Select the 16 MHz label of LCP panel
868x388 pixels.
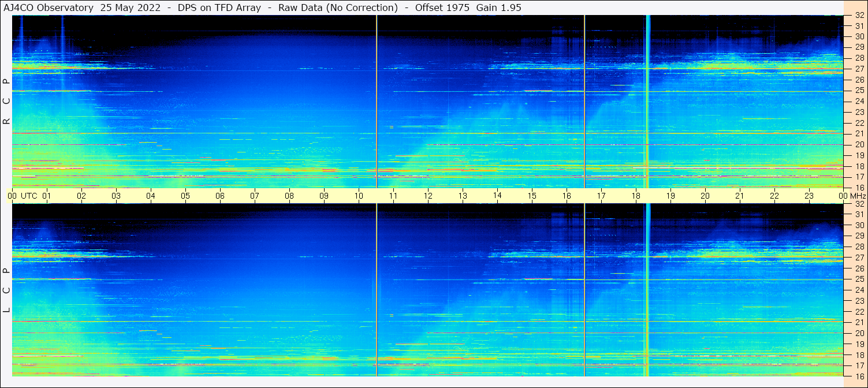pos(859,376)
